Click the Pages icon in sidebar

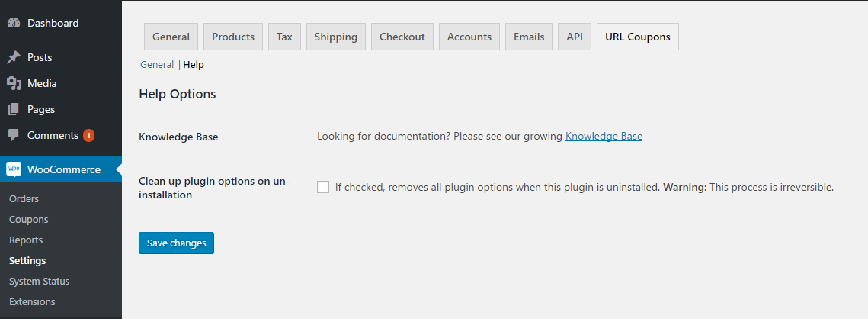(14, 110)
